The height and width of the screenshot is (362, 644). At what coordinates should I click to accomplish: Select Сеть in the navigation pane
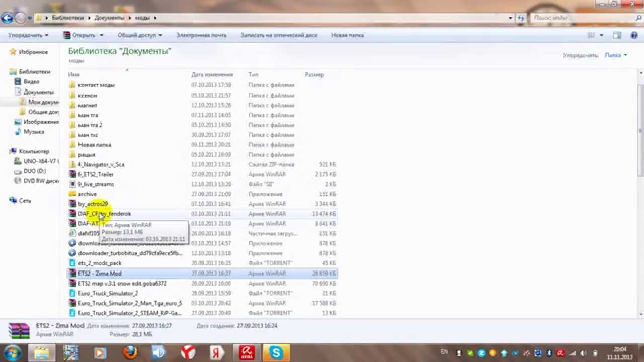(x=25, y=201)
